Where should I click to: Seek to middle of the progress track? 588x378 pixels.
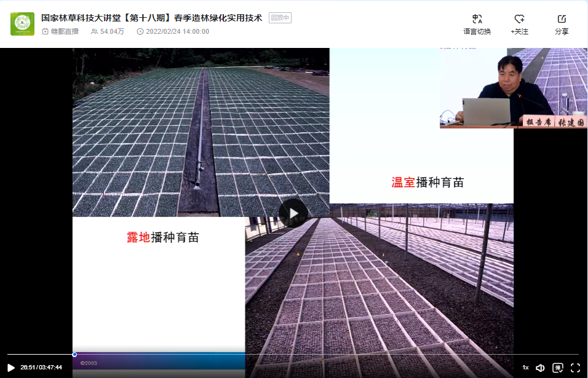point(293,355)
